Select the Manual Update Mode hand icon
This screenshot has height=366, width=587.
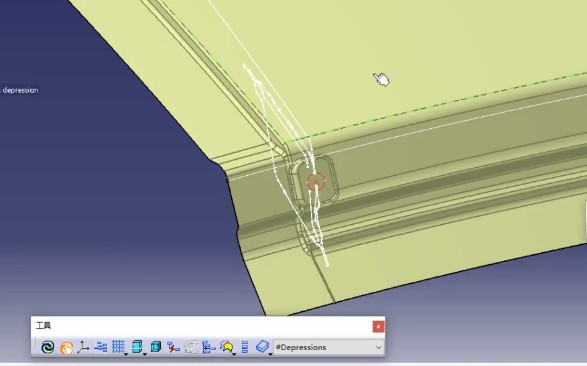[x=66, y=348]
